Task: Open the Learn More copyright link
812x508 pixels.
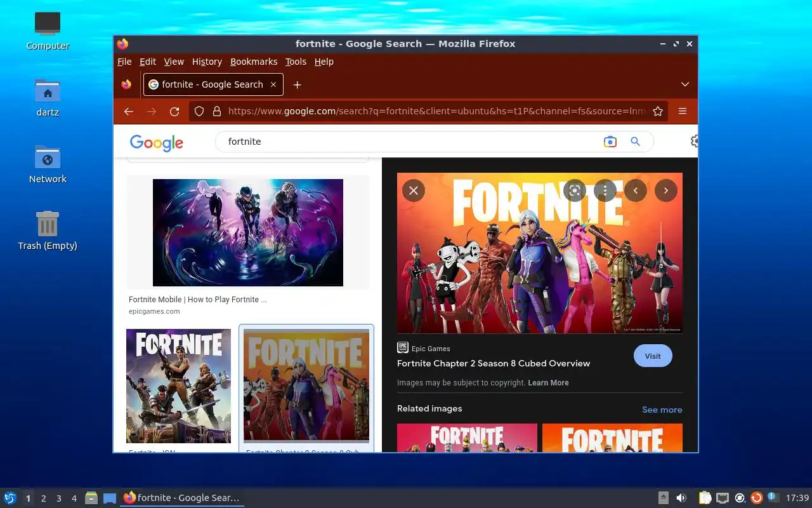Action: tap(548, 383)
